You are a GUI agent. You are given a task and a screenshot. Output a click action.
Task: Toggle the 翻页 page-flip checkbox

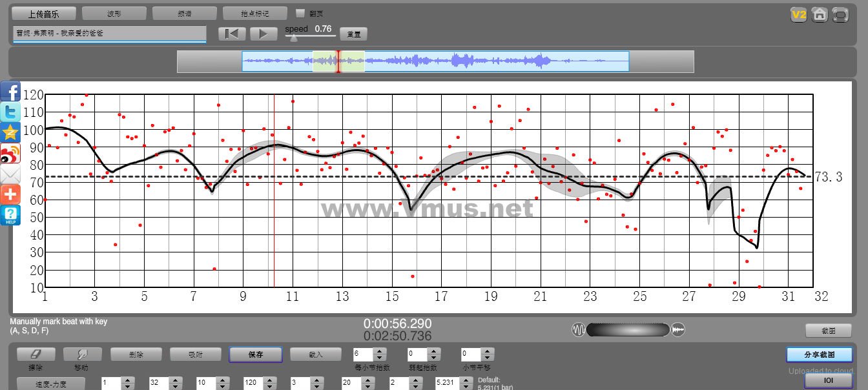300,13
